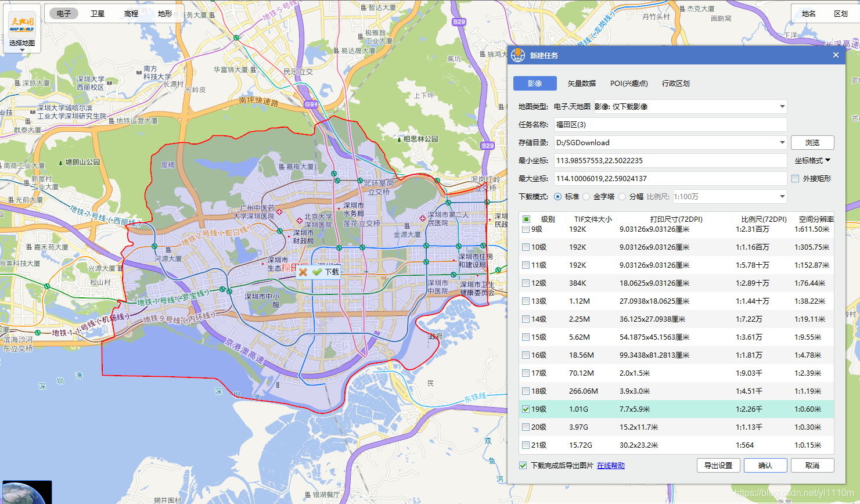Click the TIF文件大小 column header
This screenshot has width=860, height=504.
pyautogui.click(x=593, y=219)
